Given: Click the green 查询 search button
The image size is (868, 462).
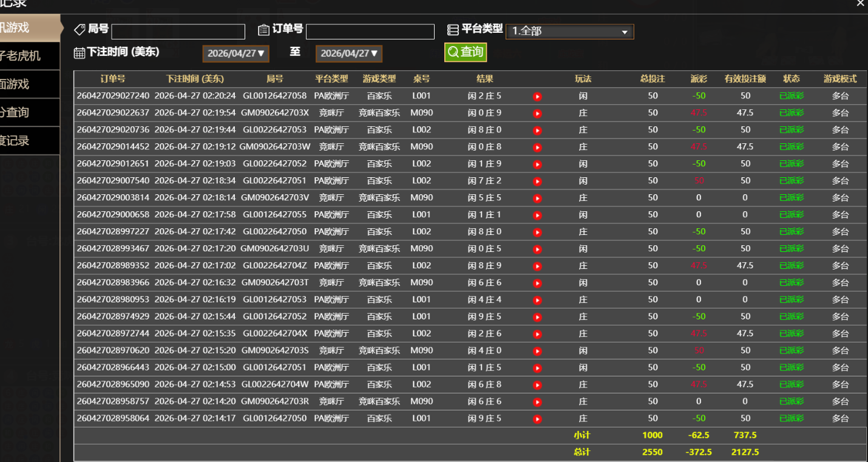Looking at the screenshot, I should 466,52.
